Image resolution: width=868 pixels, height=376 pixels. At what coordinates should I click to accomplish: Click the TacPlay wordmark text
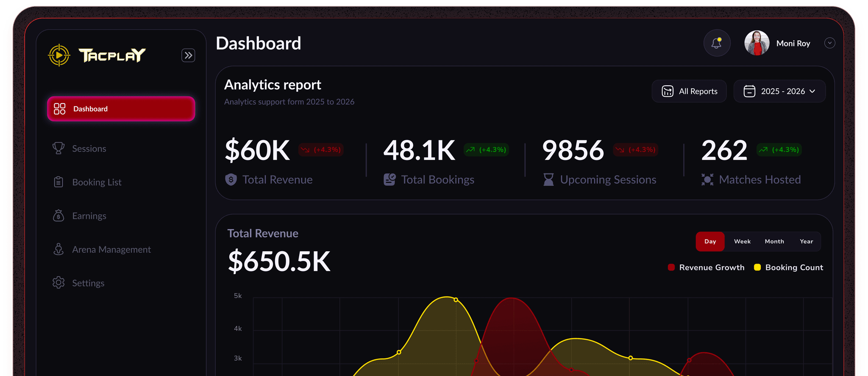click(x=112, y=55)
